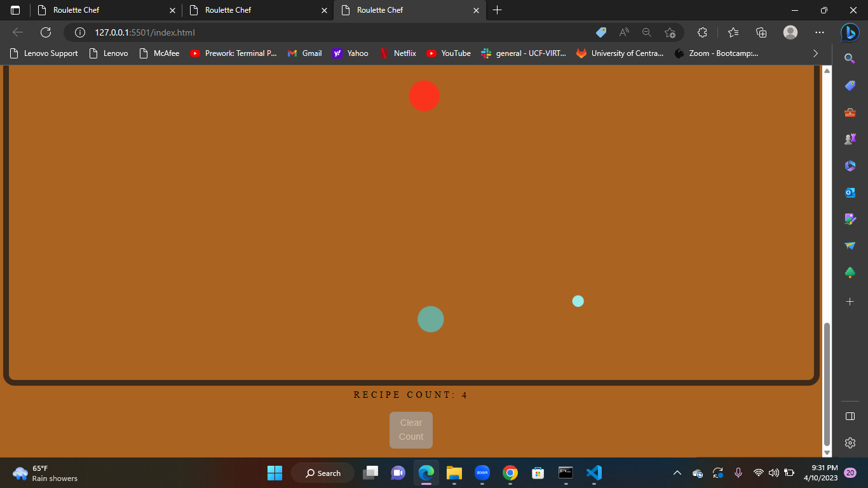The height and width of the screenshot is (488, 868).
Task: Launch Visual Studio Code from the taskbar
Action: [593, 473]
